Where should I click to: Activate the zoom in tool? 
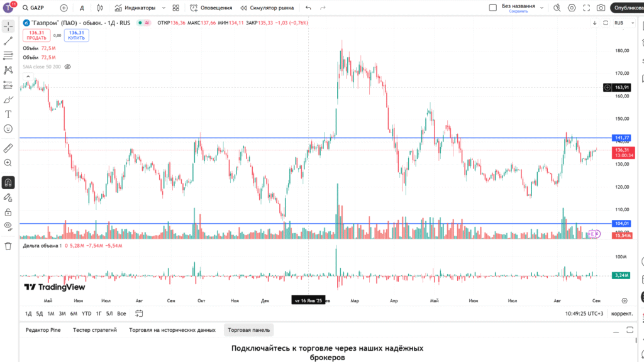pos(8,163)
